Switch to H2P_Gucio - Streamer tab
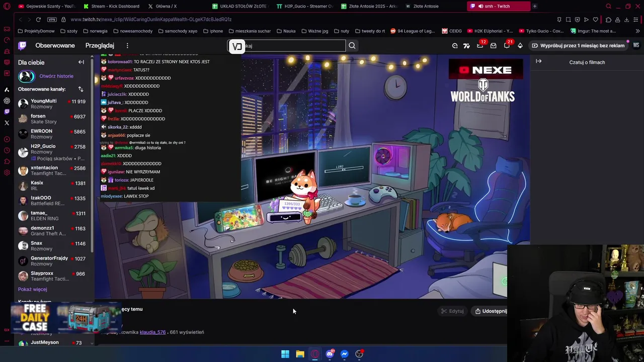644x362 pixels. 305,6
